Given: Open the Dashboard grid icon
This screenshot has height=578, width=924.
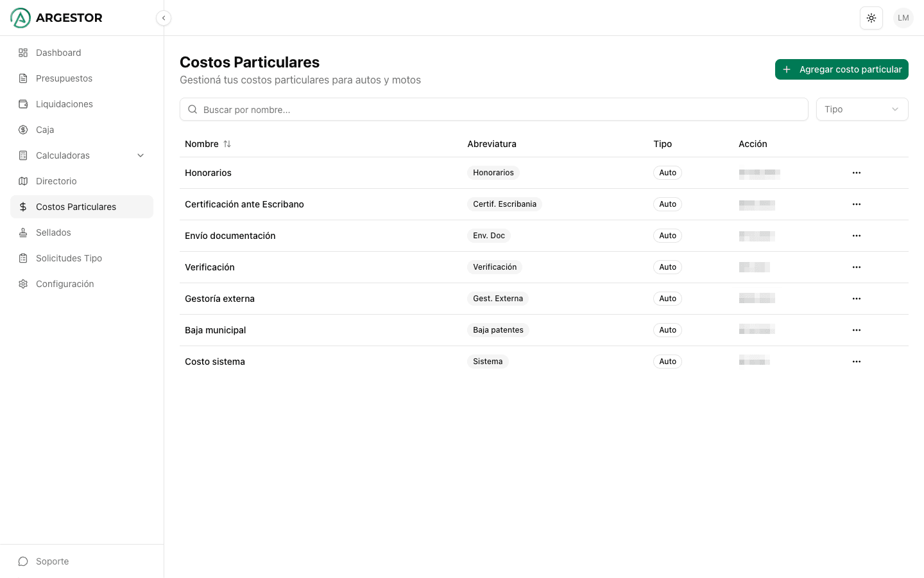Looking at the screenshot, I should (x=23, y=53).
